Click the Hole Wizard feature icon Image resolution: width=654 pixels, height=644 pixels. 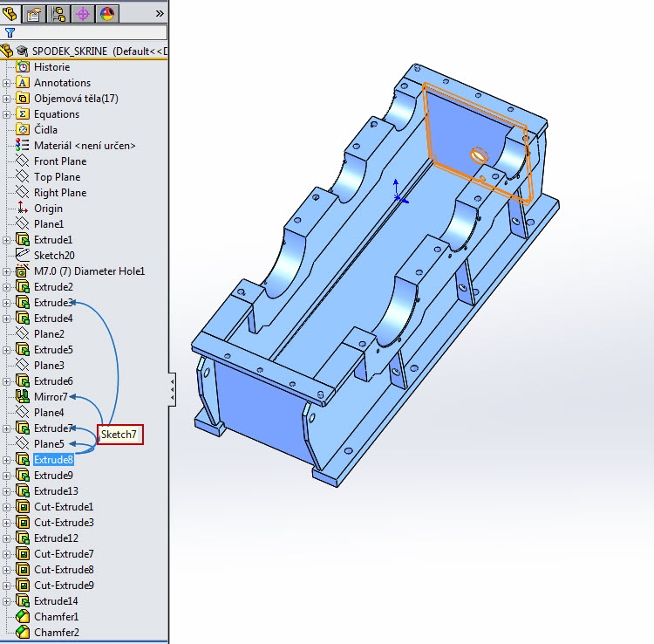(x=23, y=271)
